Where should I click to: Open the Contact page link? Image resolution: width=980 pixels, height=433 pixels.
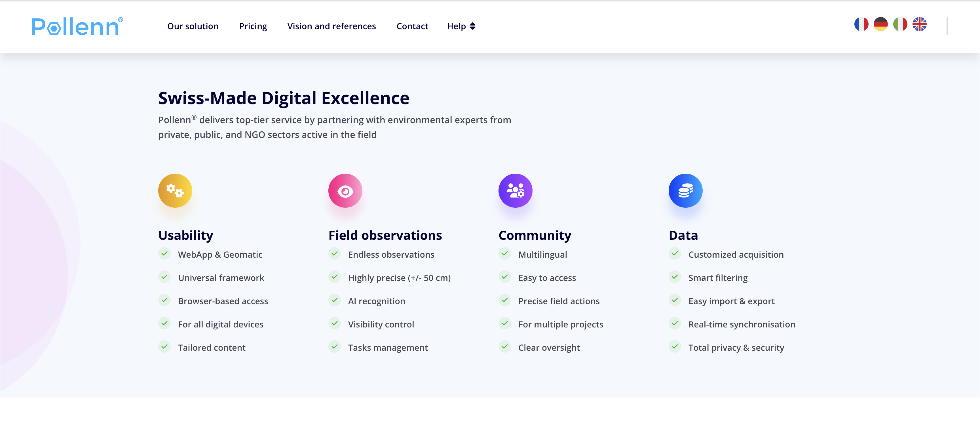tap(412, 26)
